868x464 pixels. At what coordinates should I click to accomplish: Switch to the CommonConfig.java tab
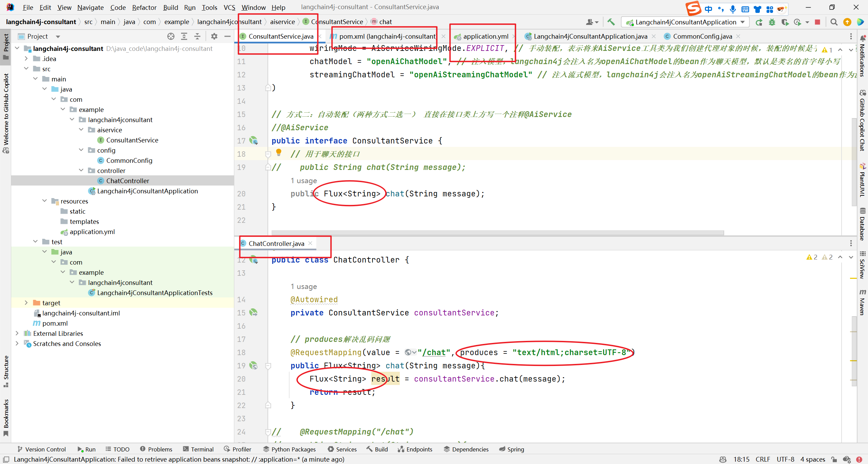point(702,36)
